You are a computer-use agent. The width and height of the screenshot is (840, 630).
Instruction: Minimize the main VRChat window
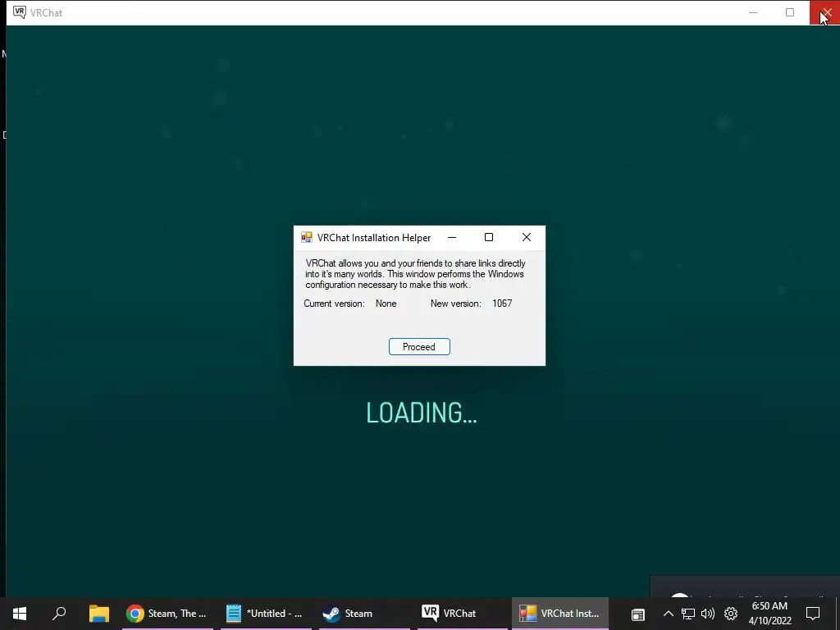(753, 12)
